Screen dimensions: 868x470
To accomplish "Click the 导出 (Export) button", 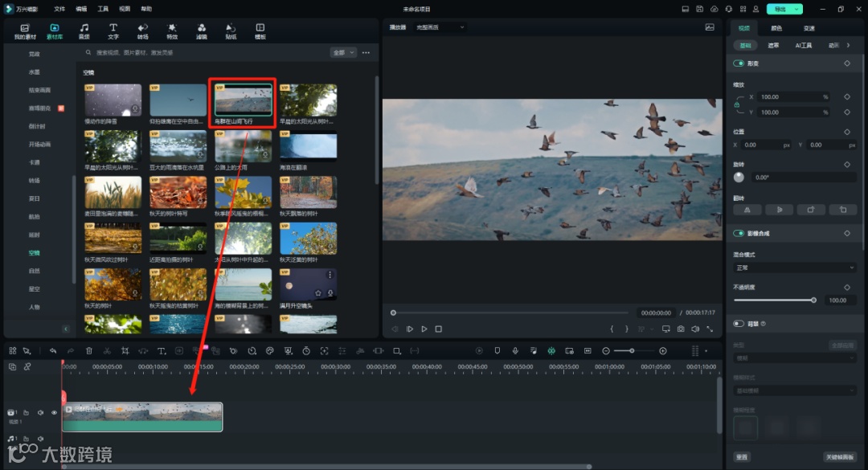I will point(780,9).
